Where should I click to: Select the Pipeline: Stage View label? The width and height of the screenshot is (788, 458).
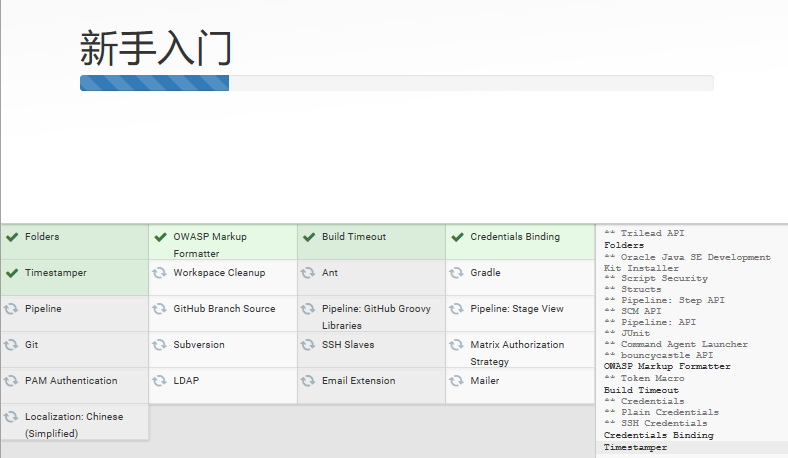(x=517, y=309)
